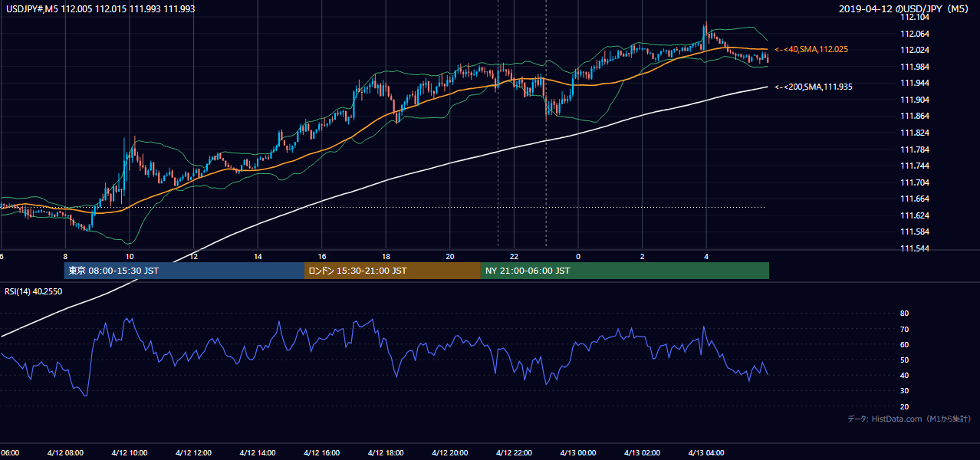This screenshot has height=460, width=980.
Task: Click the 2019-04-12 USD/JPY (M5) chart title
Action: (905, 8)
